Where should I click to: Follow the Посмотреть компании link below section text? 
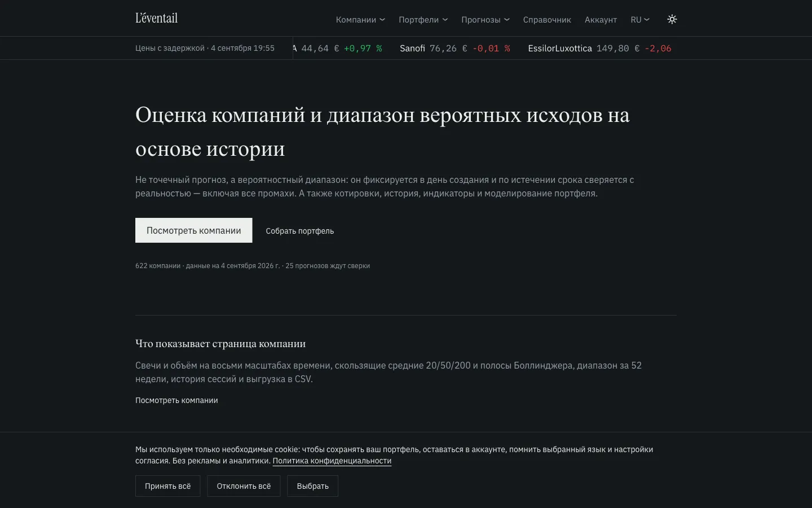[176, 400]
